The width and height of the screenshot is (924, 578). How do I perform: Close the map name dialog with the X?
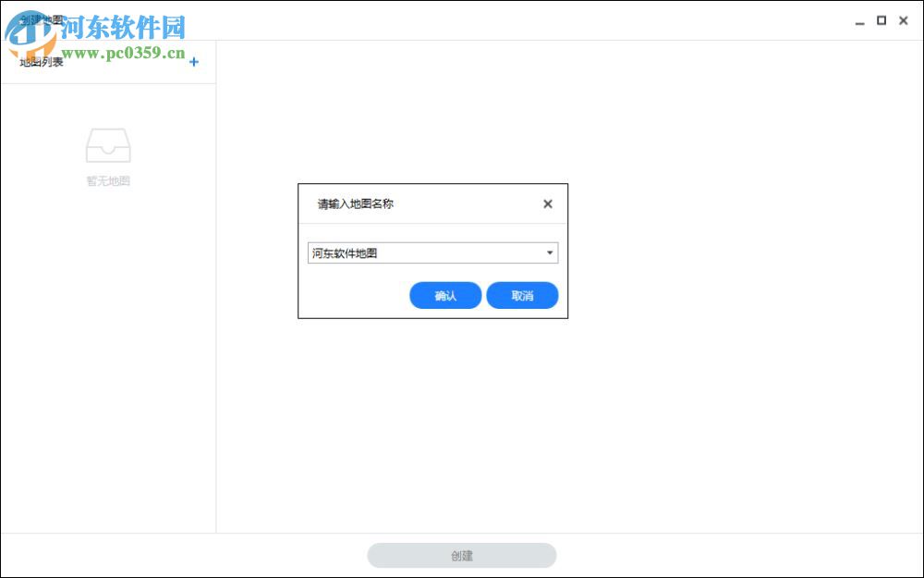pyautogui.click(x=548, y=203)
